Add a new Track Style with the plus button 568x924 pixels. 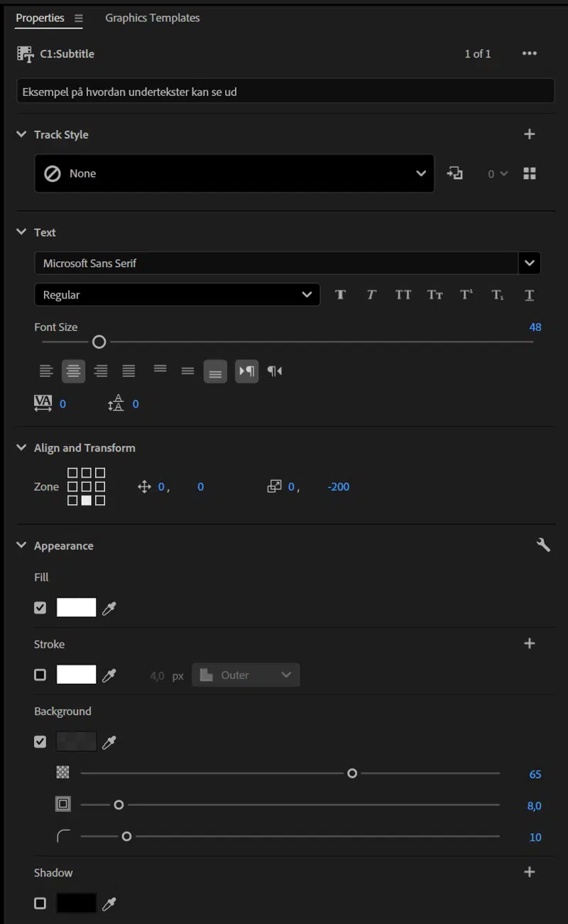[530, 134]
